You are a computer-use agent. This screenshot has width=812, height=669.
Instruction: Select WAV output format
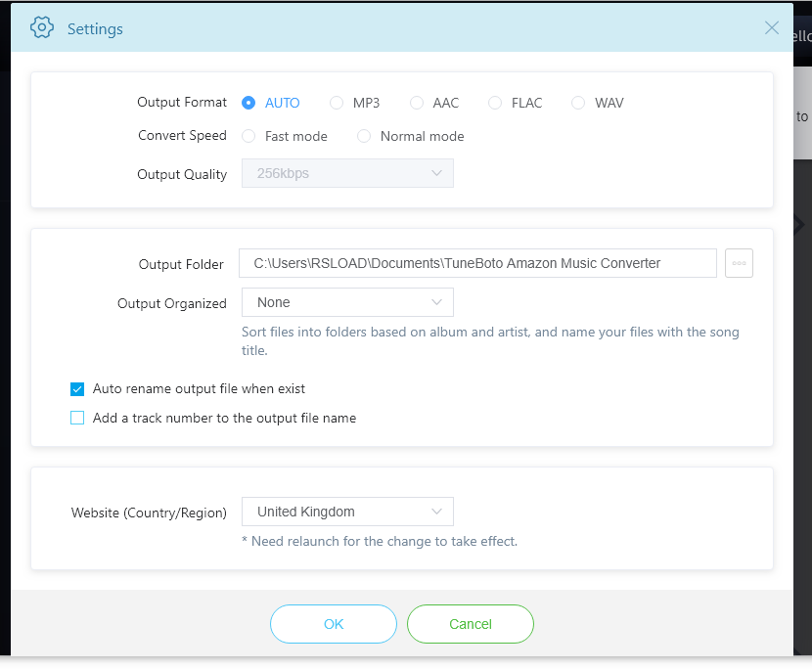[578, 103]
